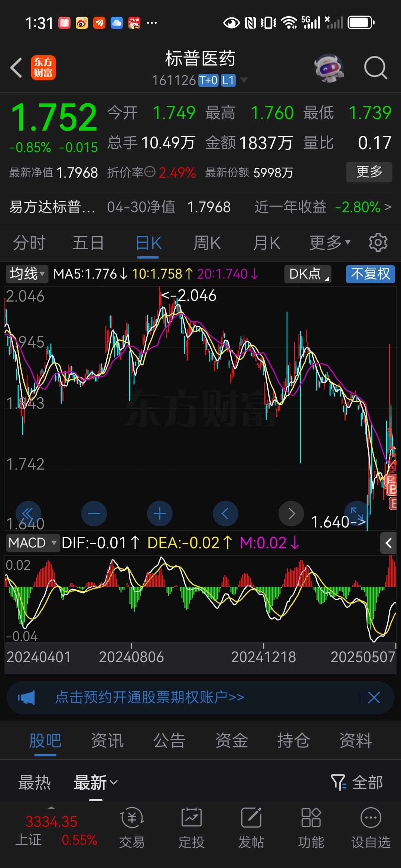Open chart settings gear icon
The width and height of the screenshot is (401, 868).
click(x=378, y=243)
